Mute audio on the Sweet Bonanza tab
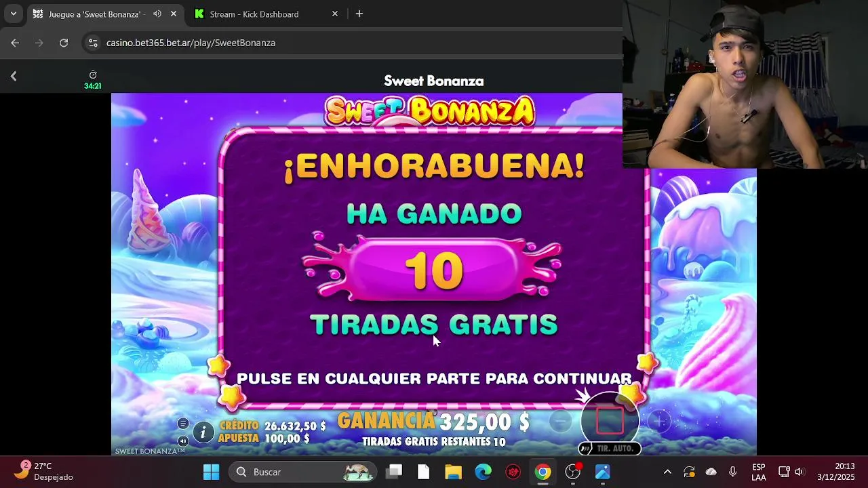 pyautogui.click(x=157, y=14)
